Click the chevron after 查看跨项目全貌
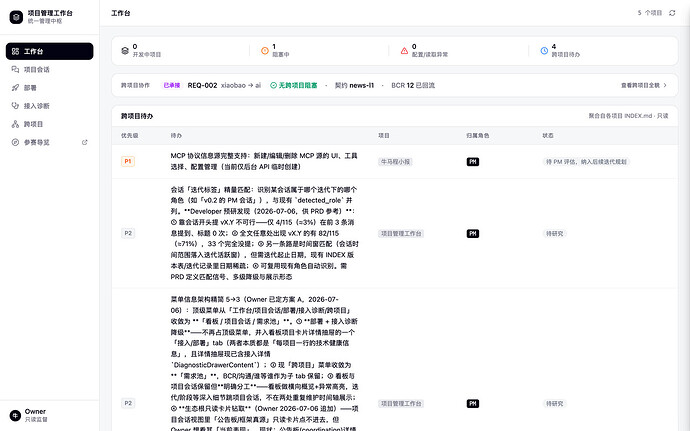 [665, 85]
